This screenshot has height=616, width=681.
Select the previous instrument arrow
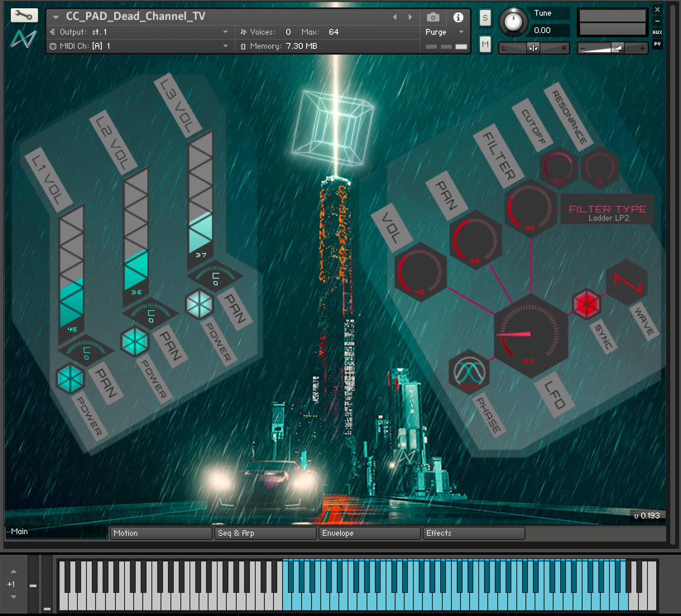[395, 17]
